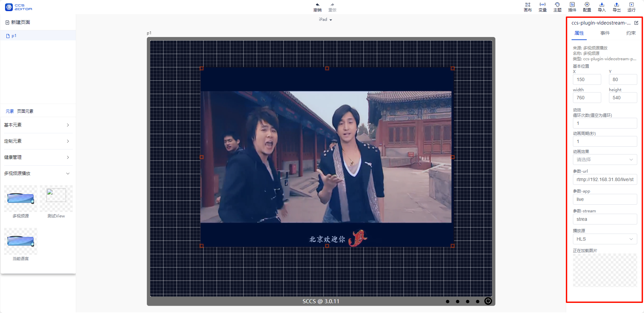Click the height input field
Viewport: 644px width, 313px height.
(x=623, y=98)
